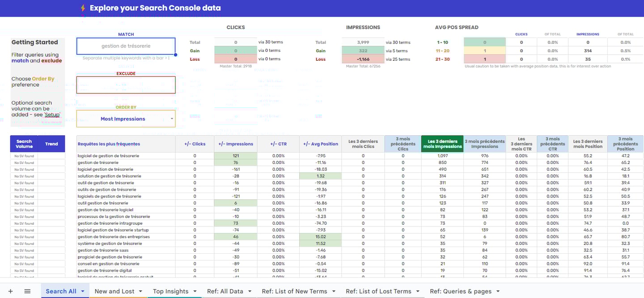Open the Ref: List of New Terms dropdown arrow

(x=334, y=291)
